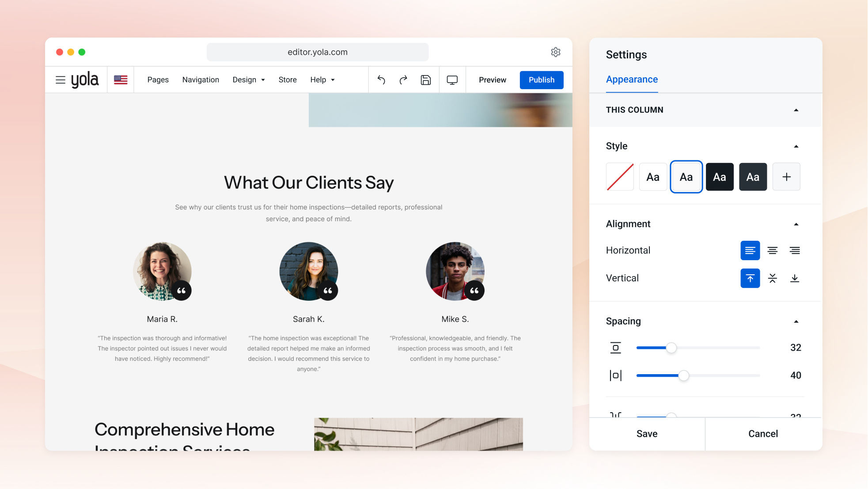
Task: Adjust the horizontal padding slider at 40
Action: click(683, 375)
